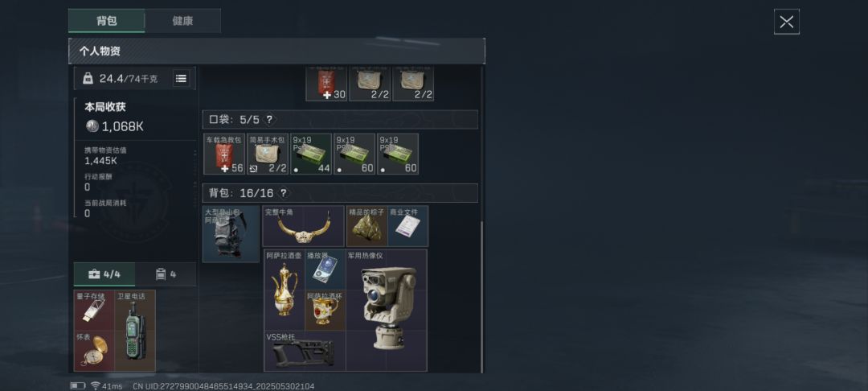
Task: Select the red vehicle first aid kit in pockets
Action: coord(223,154)
